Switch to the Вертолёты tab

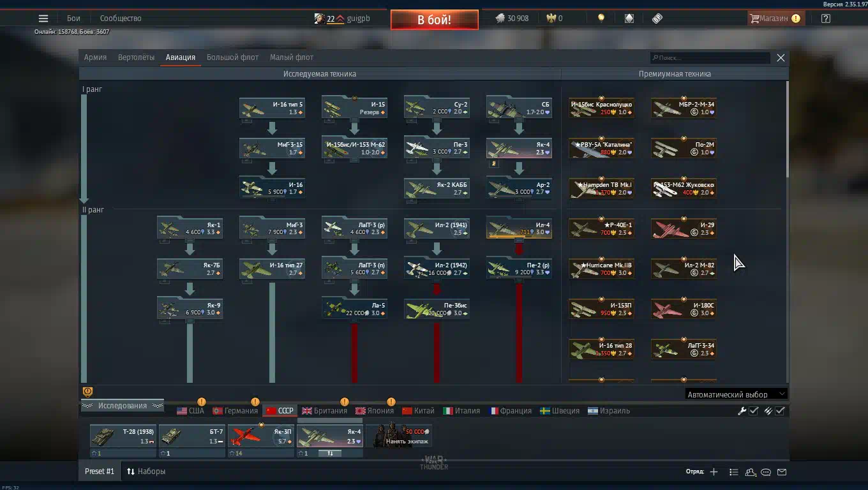[136, 57]
